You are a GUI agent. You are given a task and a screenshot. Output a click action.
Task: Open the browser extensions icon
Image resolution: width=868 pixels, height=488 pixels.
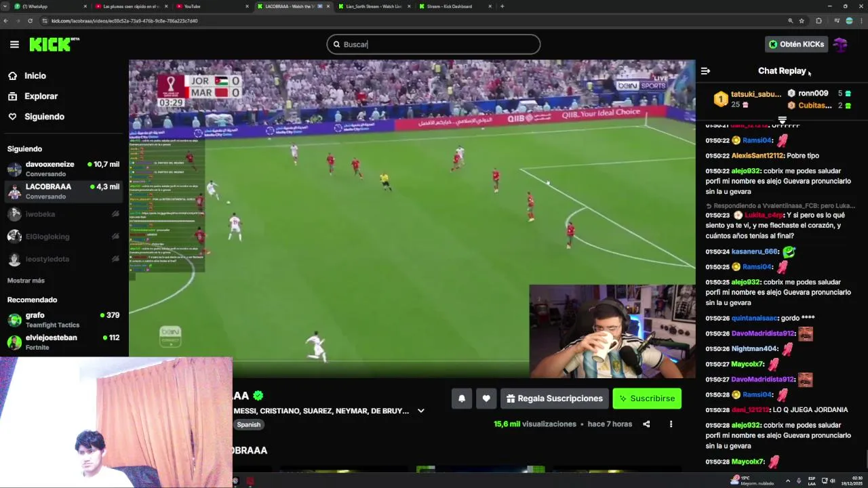818,21
